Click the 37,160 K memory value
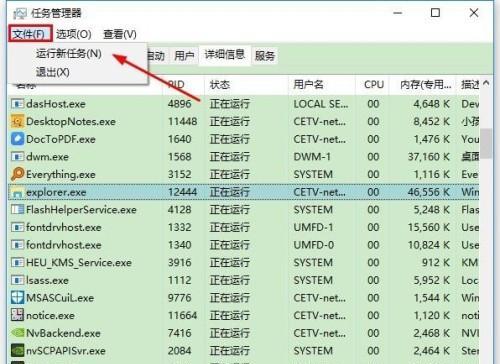 point(429,157)
